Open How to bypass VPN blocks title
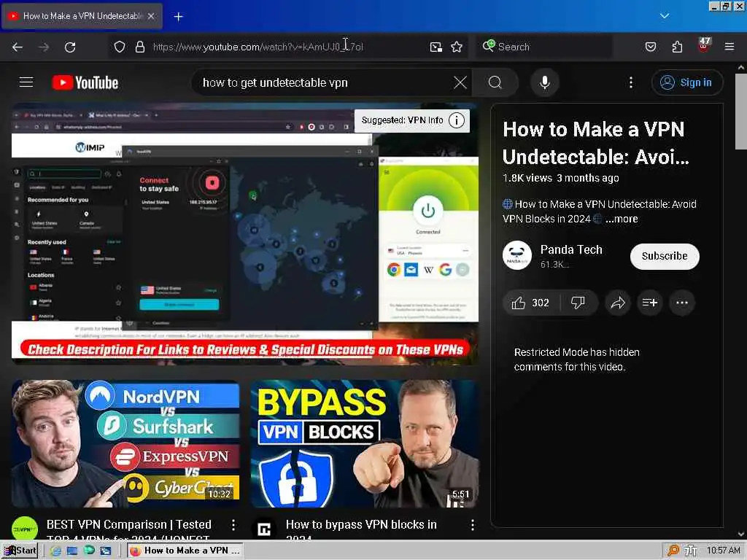This screenshot has height=560, width=747. [x=361, y=529]
